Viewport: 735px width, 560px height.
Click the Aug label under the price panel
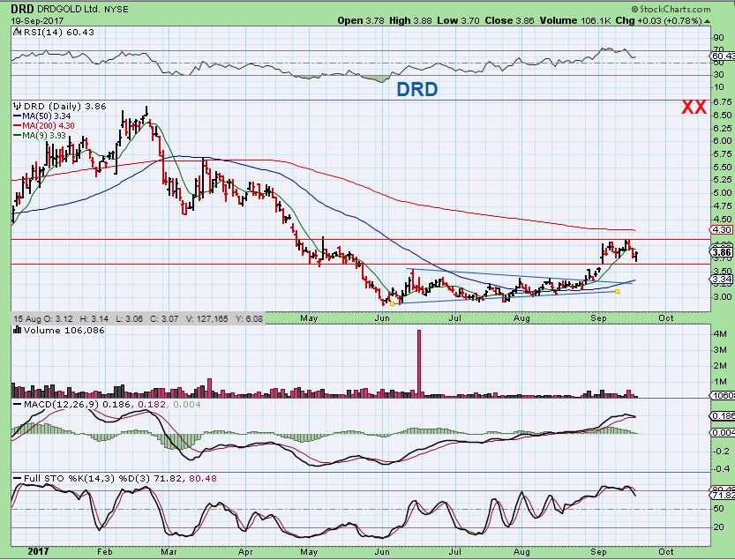(521, 318)
